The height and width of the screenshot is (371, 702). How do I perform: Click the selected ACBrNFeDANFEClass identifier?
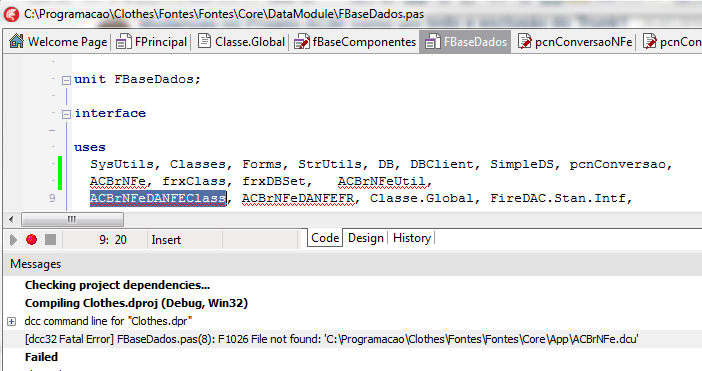pyautogui.click(x=158, y=198)
